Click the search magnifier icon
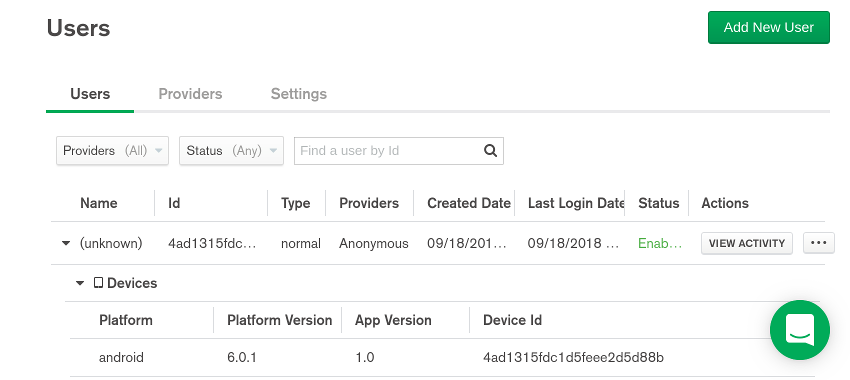850x380 pixels. pos(490,151)
